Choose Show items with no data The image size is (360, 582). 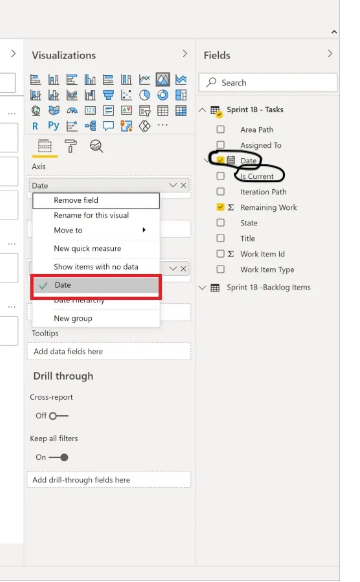point(96,267)
